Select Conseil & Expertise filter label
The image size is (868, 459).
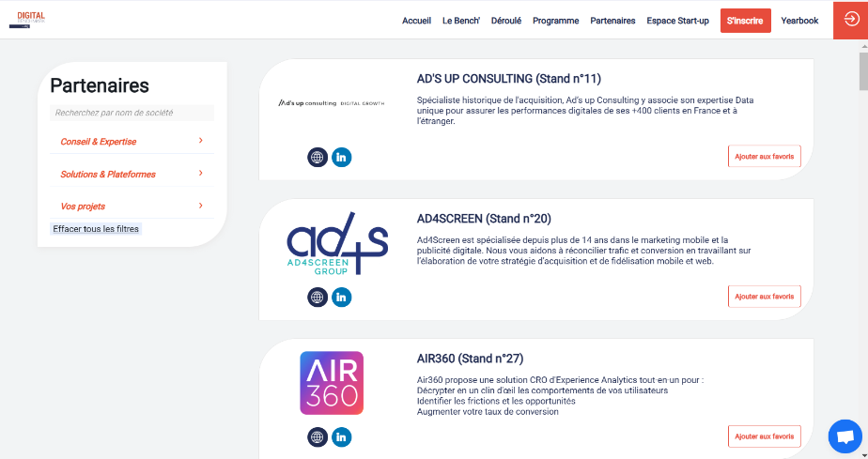point(98,142)
